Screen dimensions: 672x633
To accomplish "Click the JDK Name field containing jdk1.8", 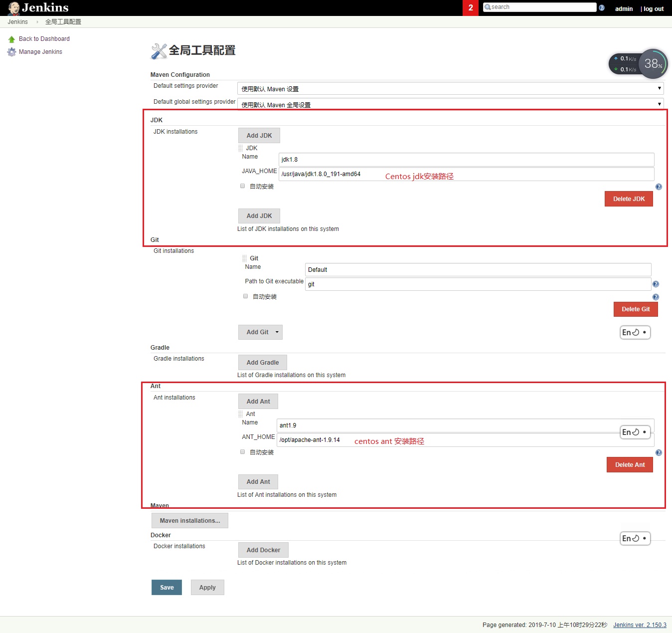I will tap(467, 160).
